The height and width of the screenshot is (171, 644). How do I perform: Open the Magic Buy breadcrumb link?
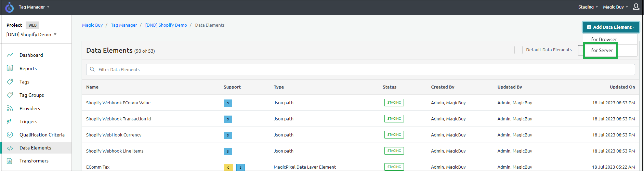coord(92,25)
